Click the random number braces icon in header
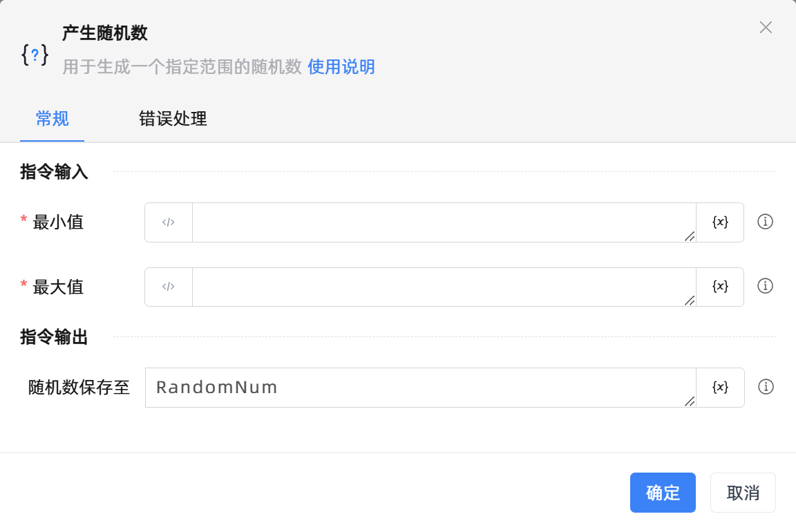 pyautogui.click(x=35, y=55)
